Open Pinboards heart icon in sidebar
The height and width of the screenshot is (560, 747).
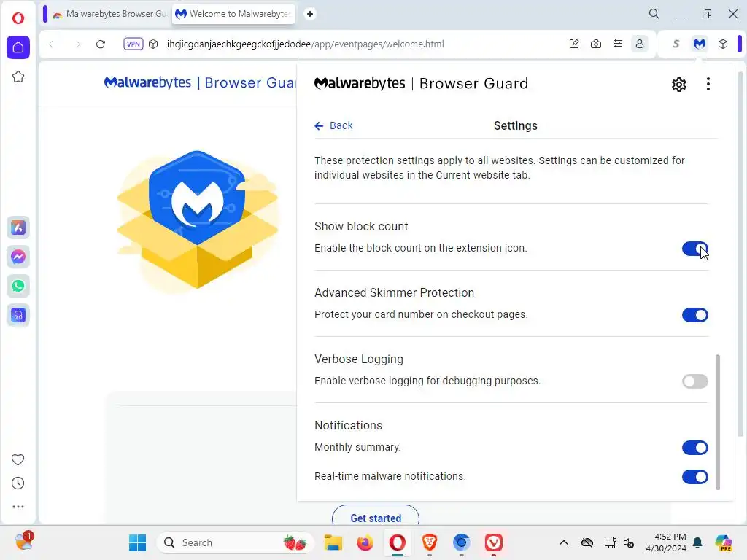[x=18, y=459]
